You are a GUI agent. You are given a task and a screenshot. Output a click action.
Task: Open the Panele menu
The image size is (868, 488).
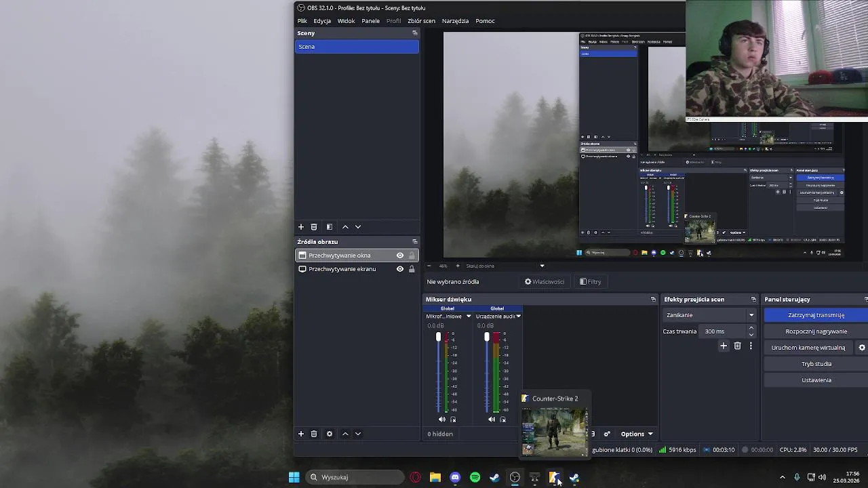371,21
